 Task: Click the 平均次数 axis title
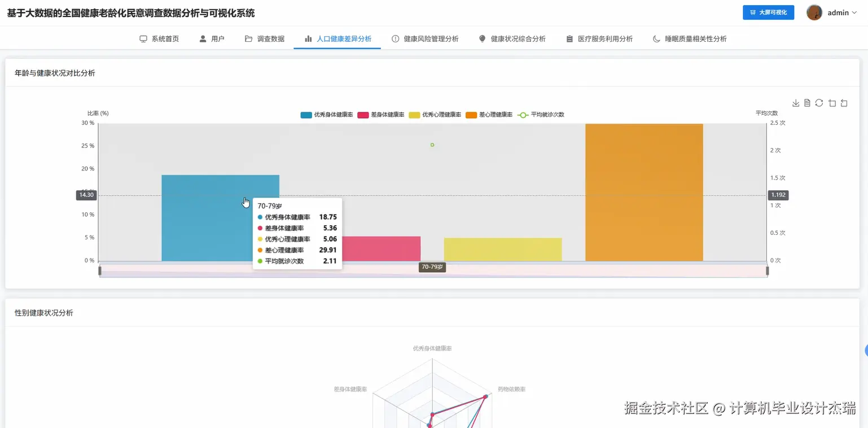pyautogui.click(x=766, y=113)
